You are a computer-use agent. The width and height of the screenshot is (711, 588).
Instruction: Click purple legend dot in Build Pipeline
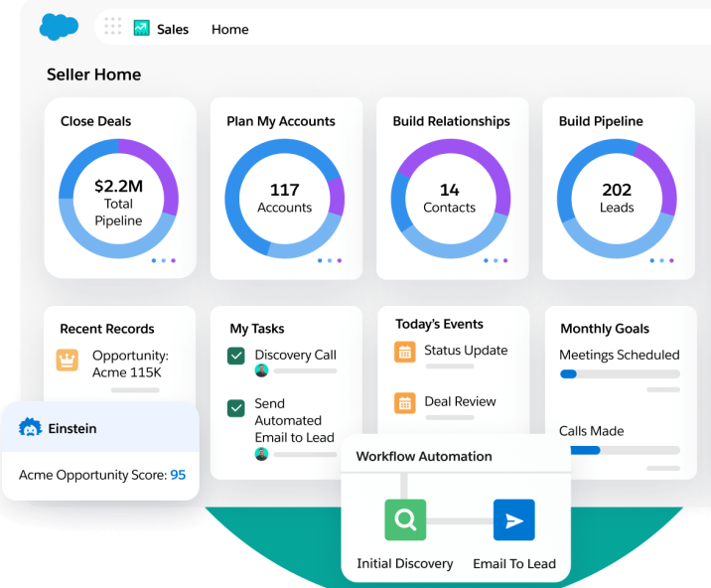[x=671, y=260]
